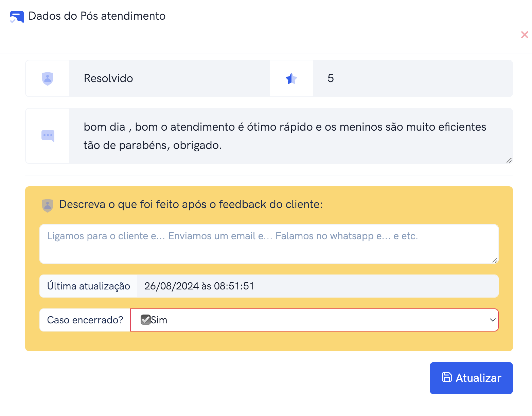Click the Última atualização label

pos(88,286)
